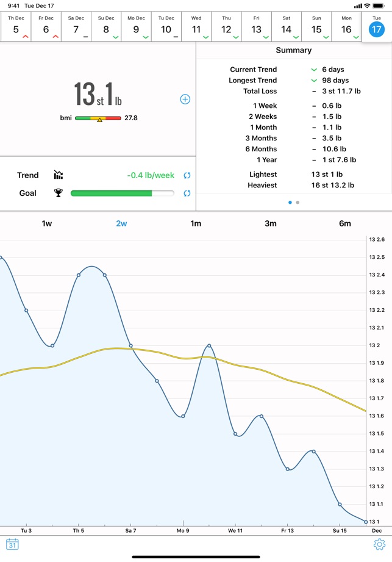The width and height of the screenshot is (392, 562).
Task: Cycle trend rate with refresh icon
Action: click(x=187, y=175)
